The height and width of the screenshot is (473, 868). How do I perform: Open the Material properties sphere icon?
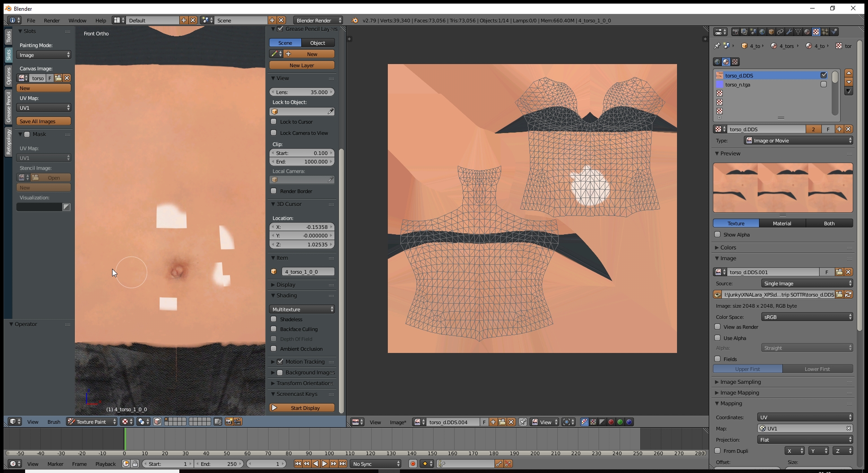807,32
